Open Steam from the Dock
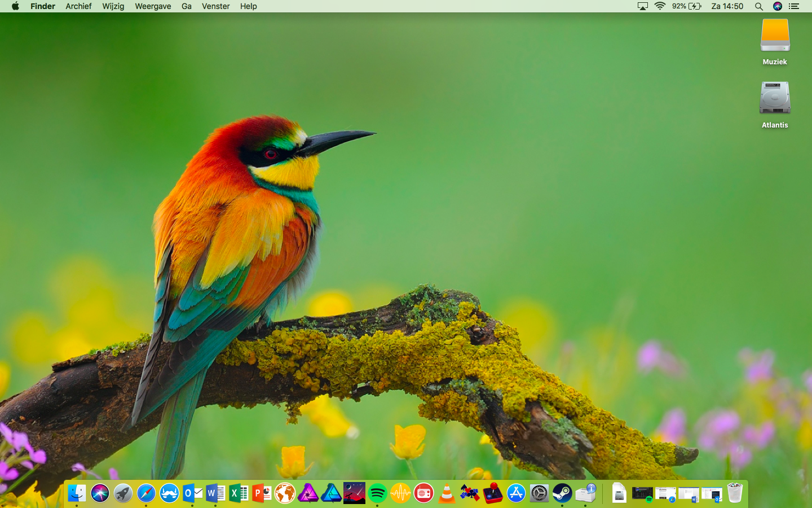This screenshot has width=812, height=508. [x=562, y=494]
